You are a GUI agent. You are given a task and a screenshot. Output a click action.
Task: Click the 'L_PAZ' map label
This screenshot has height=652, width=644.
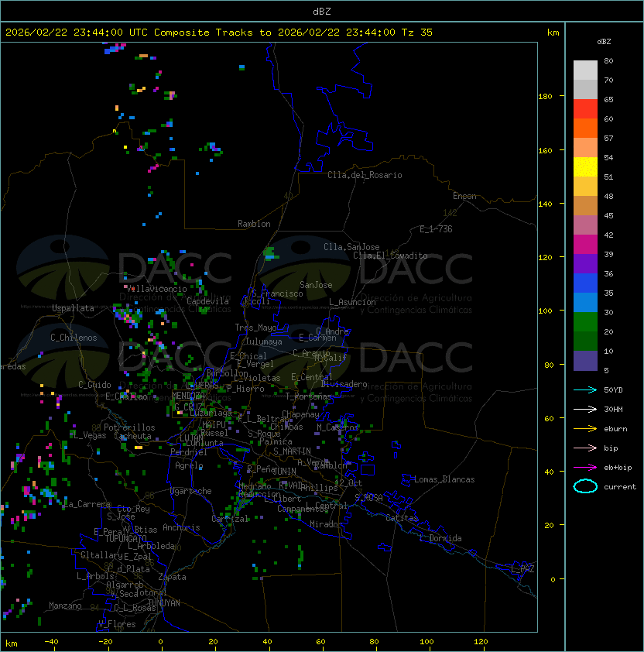point(522,569)
